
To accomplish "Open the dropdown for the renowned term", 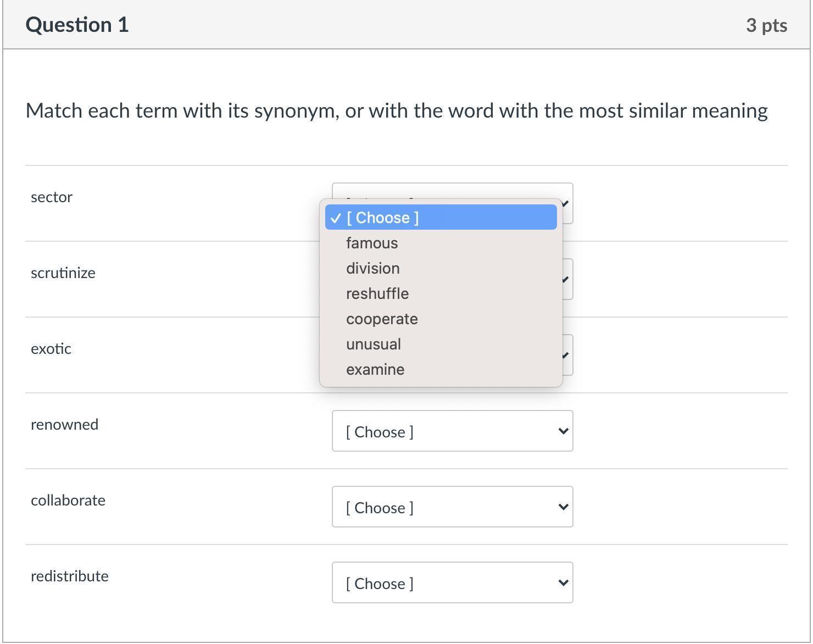I will 452,431.
